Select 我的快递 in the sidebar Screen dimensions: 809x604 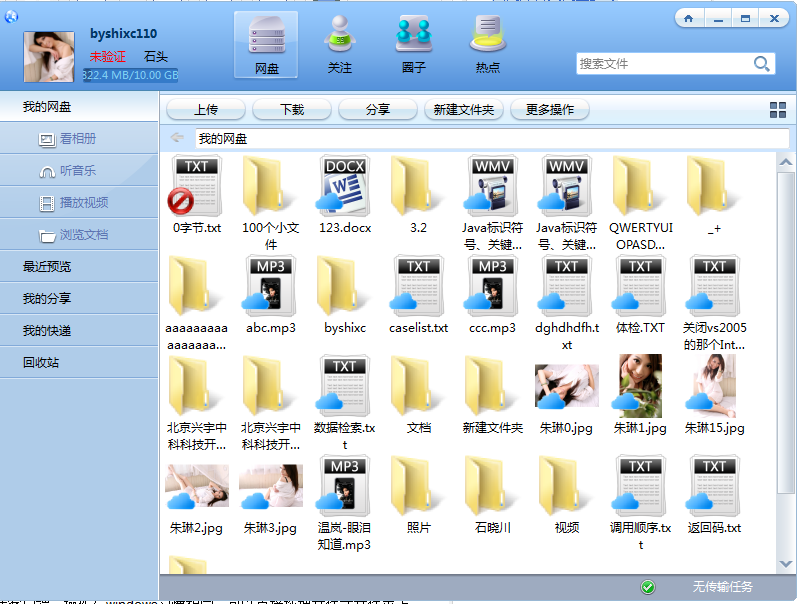point(79,331)
